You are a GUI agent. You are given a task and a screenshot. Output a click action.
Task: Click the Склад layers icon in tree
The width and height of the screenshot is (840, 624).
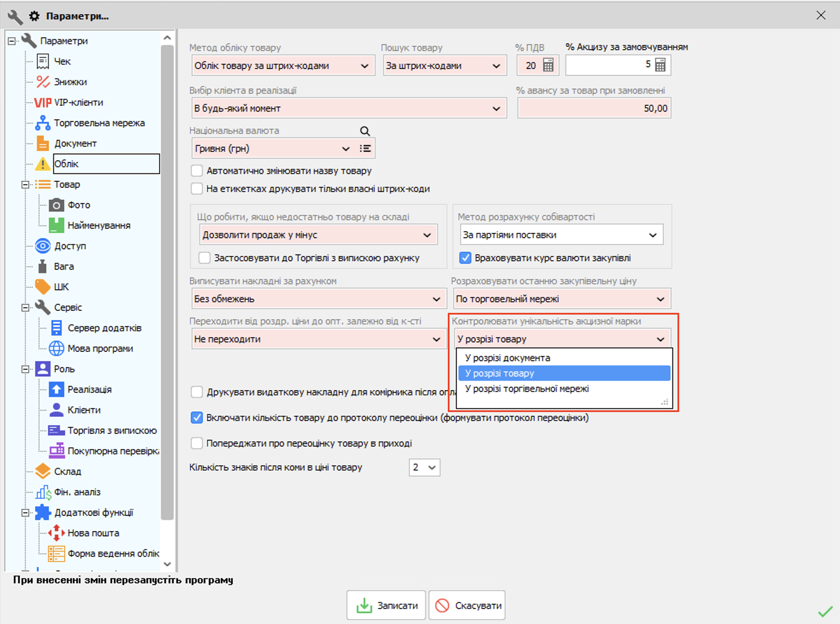click(43, 471)
